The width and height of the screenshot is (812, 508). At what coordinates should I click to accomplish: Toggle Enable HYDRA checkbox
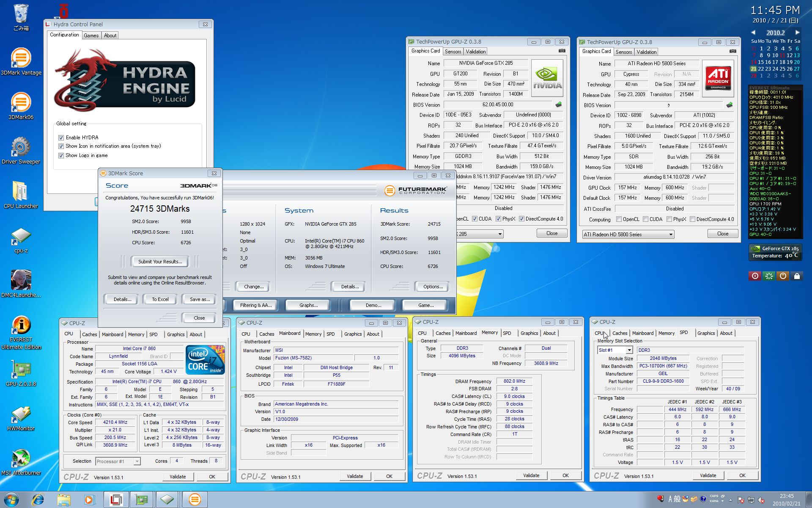(61, 138)
